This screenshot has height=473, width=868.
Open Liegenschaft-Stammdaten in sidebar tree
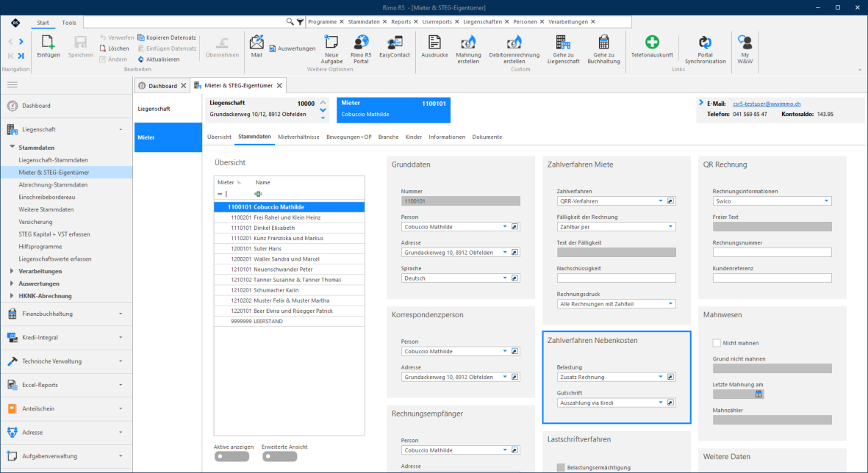[x=53, y=160]
